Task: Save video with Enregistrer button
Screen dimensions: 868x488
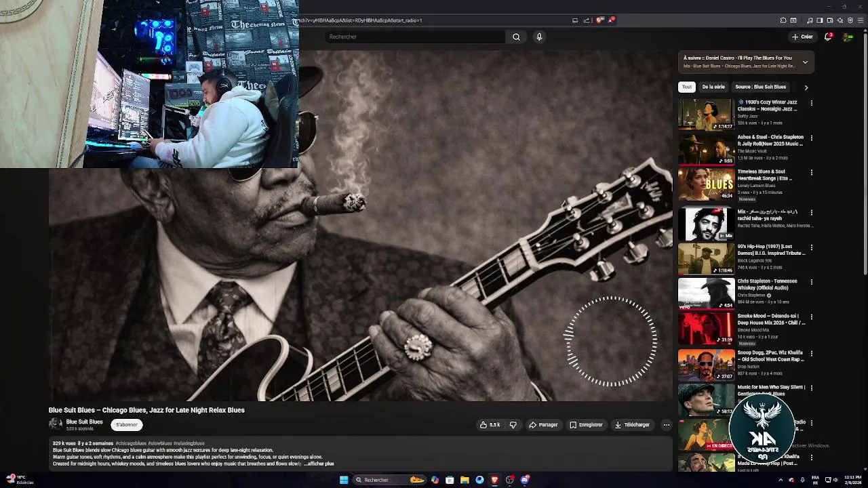Action: [587, 425]
